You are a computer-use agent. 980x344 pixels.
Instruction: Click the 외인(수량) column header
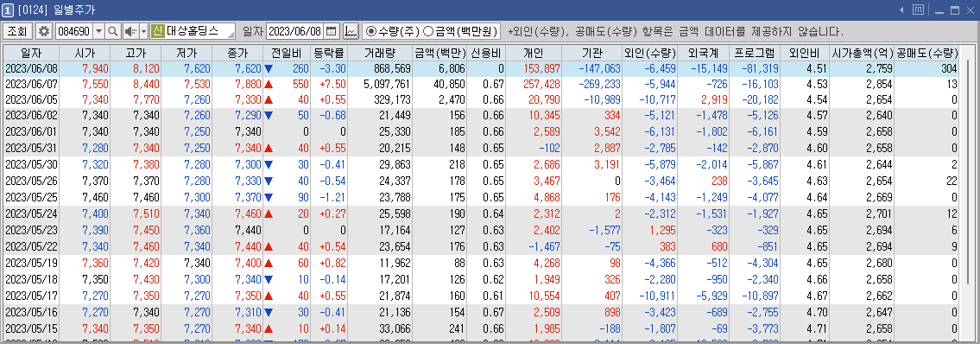tap(650, 54)
